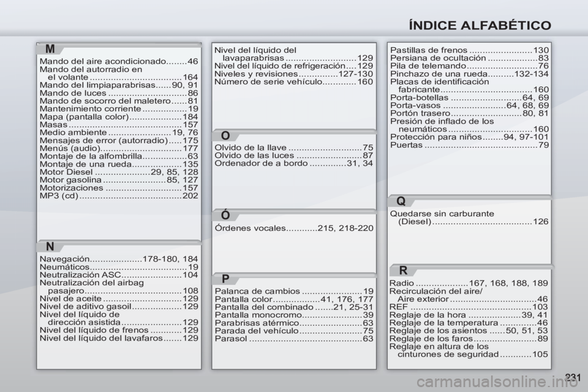Select entry Reglaje de la temperatura 46
Image resolution: width=588 pixels, height=392 pixels.
click(x=469, y=323)
